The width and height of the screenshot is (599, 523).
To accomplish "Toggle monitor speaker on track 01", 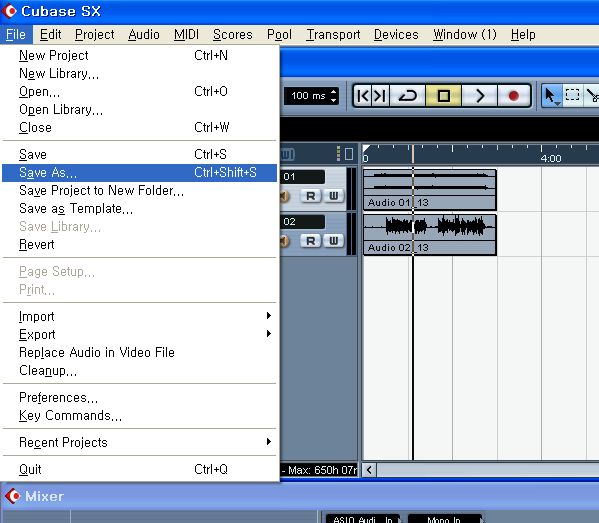I will tap(285, 196).
